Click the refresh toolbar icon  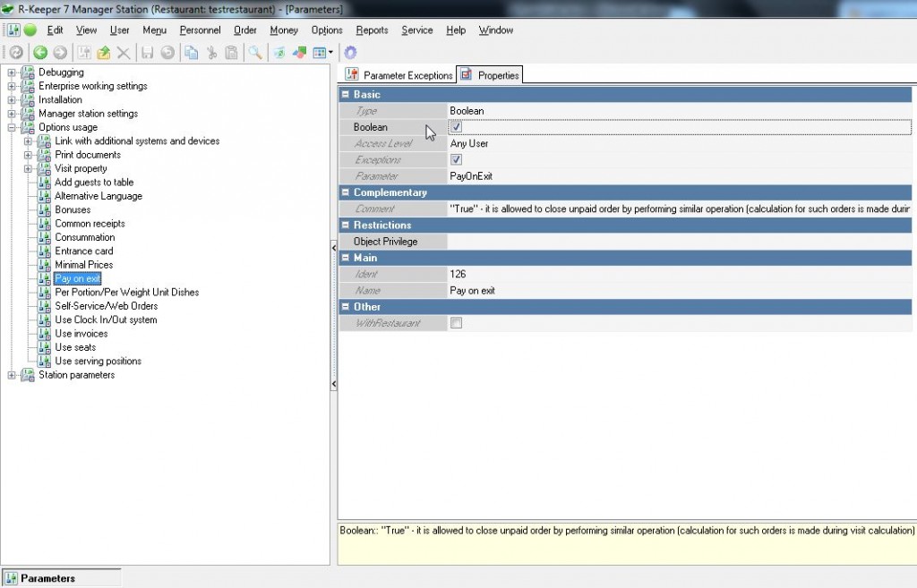[x=16, y=53]
